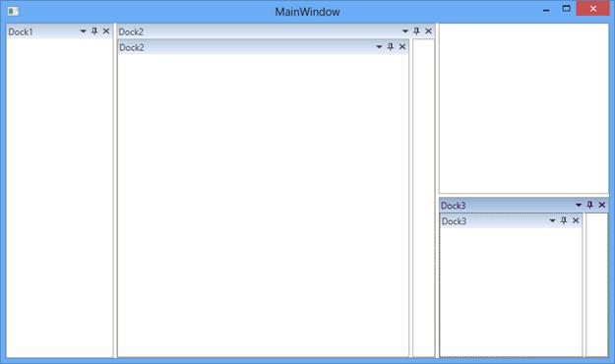The image size is (615, 364).
Task: Minimize the MainWindow window
Action: pyautogui.click(x=546, y=10)
